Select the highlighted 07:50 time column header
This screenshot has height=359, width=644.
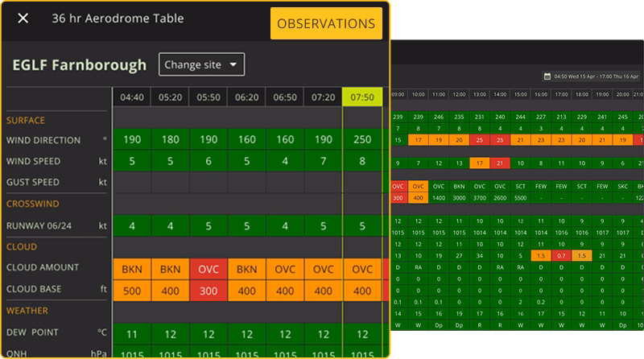click(x=361, y=97)
